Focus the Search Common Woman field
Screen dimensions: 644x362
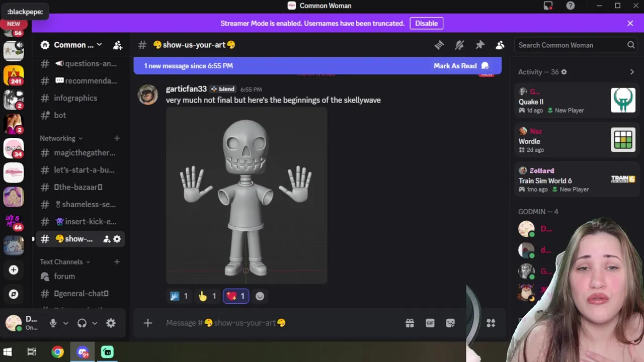576,45
